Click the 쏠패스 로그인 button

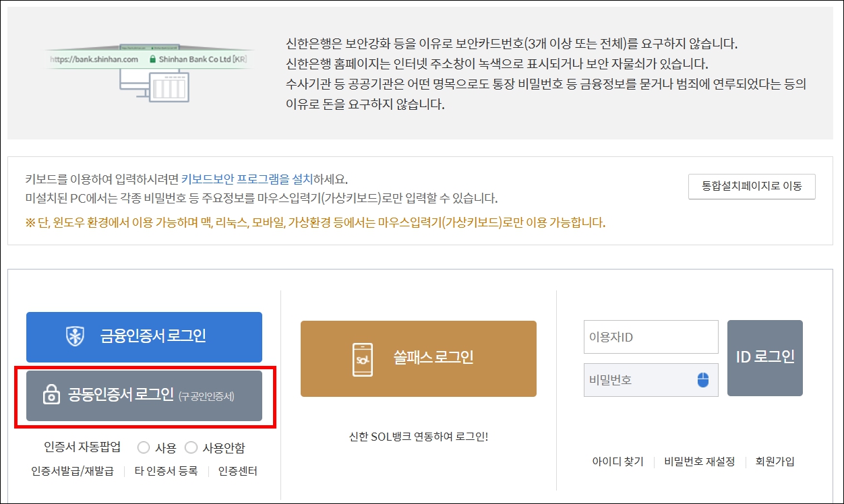[419, 358]
